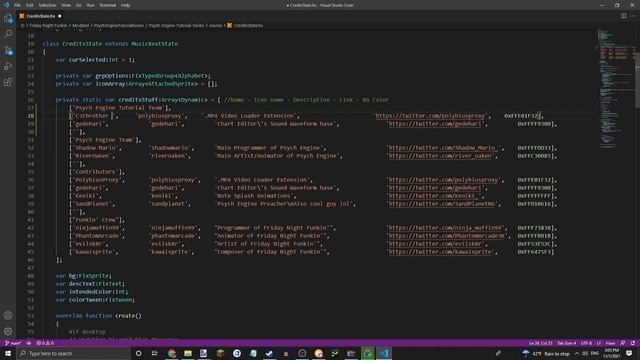This screenshot has height=360, width=640.
Task: Open the View menu
Action: 66,5
